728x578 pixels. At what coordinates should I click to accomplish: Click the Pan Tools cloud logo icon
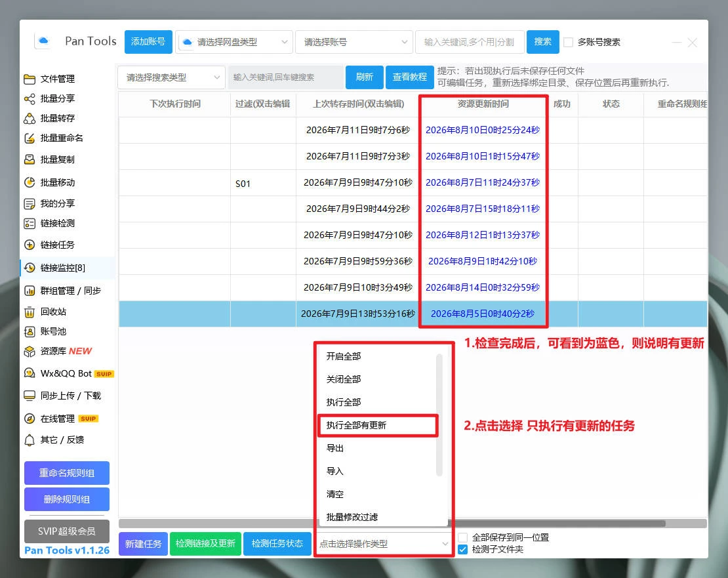point(43,41)
